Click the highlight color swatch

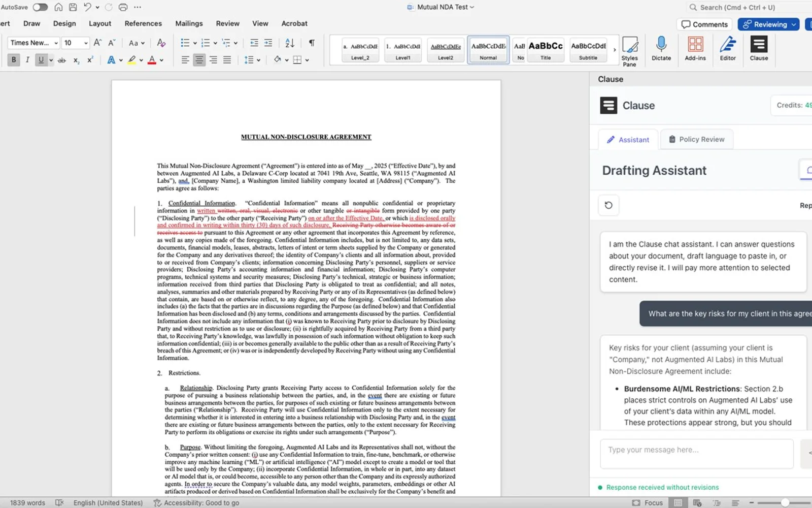coord(132,60)
